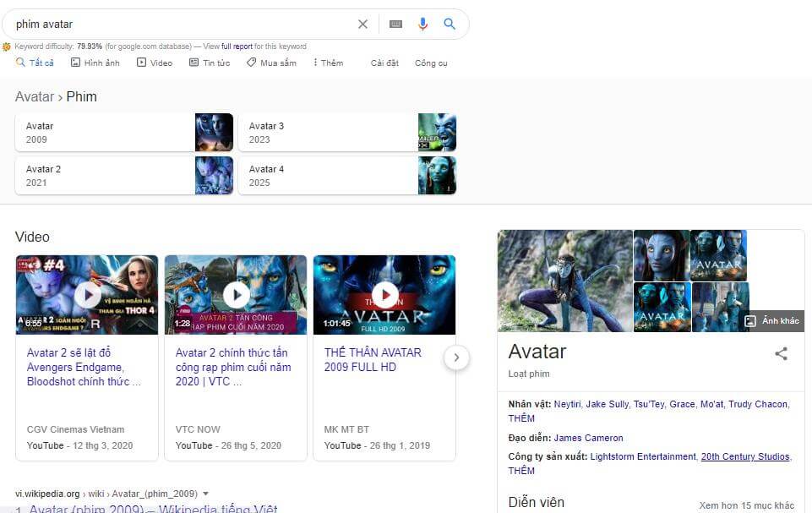Click the Avatar 2009 poster thumbnail
The image size is (812, 513).
point(214,133)
